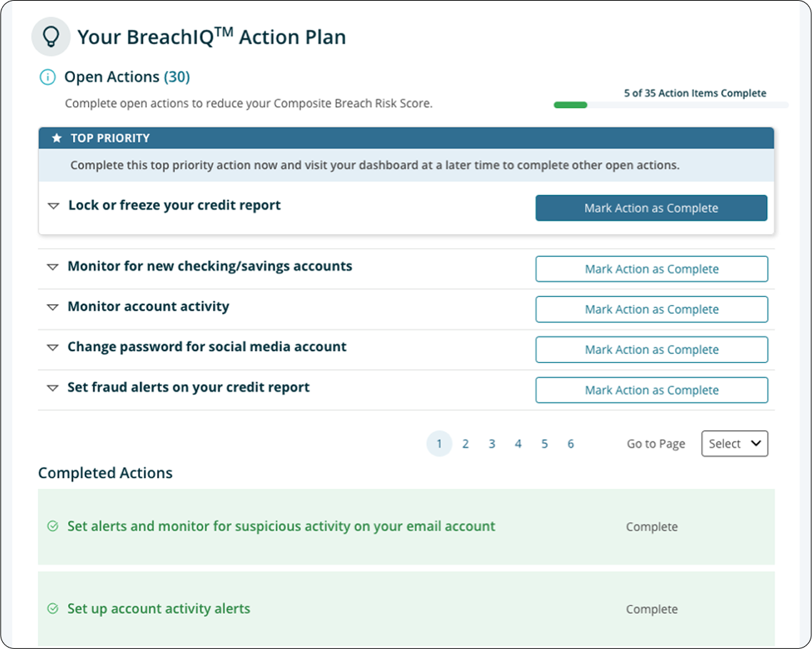
Task: Mark Lock or freeze credit report complete
Action: (651, 208)
